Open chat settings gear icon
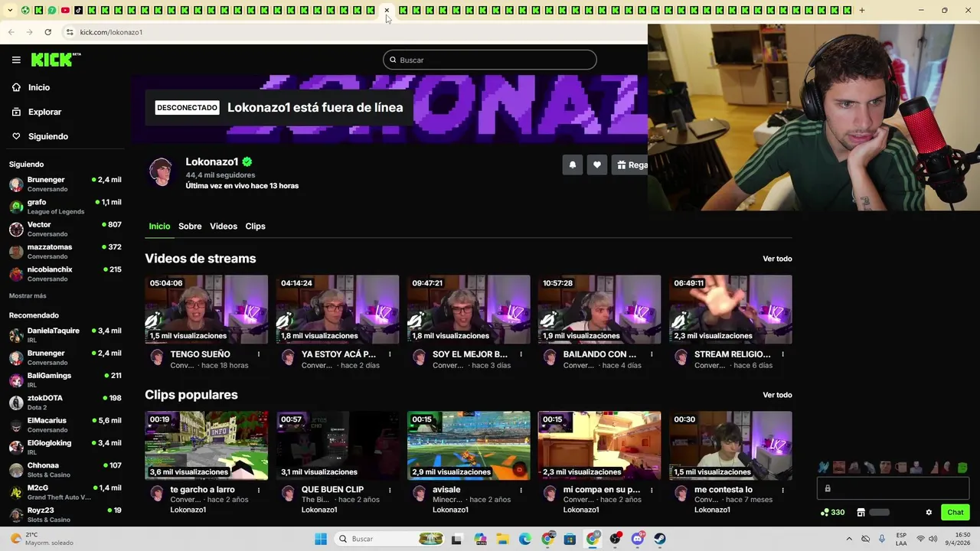980x551 pixels. [x=929, y=513]
